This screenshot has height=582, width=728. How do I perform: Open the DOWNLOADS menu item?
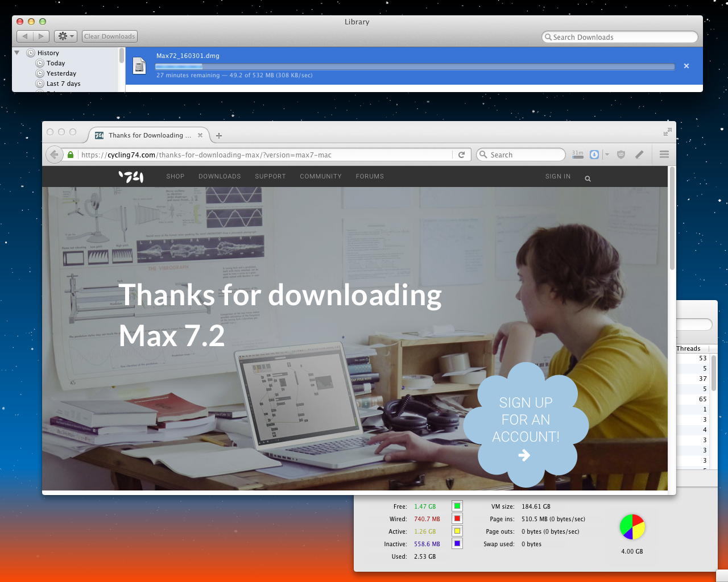[220, 176]
